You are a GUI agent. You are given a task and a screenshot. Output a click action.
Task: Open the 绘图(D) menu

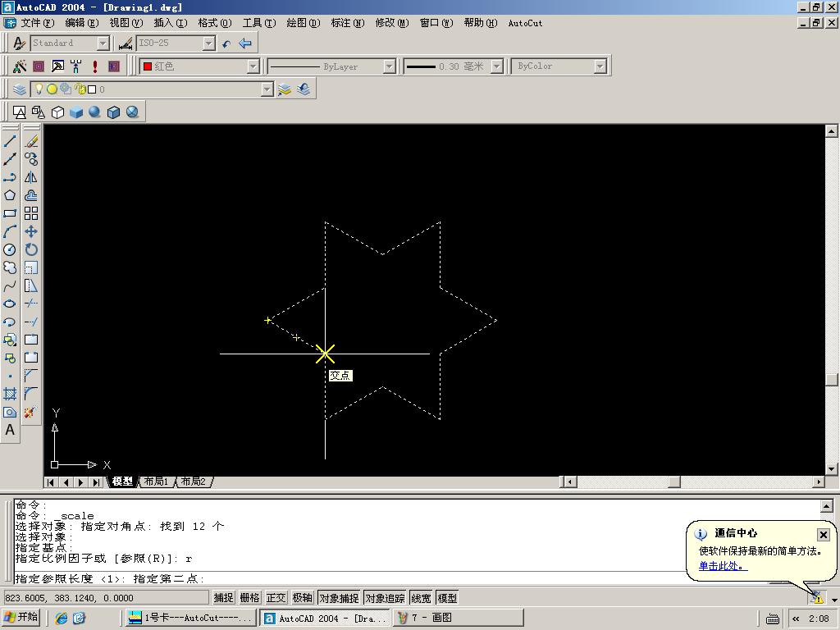click(x=303, y=23)
